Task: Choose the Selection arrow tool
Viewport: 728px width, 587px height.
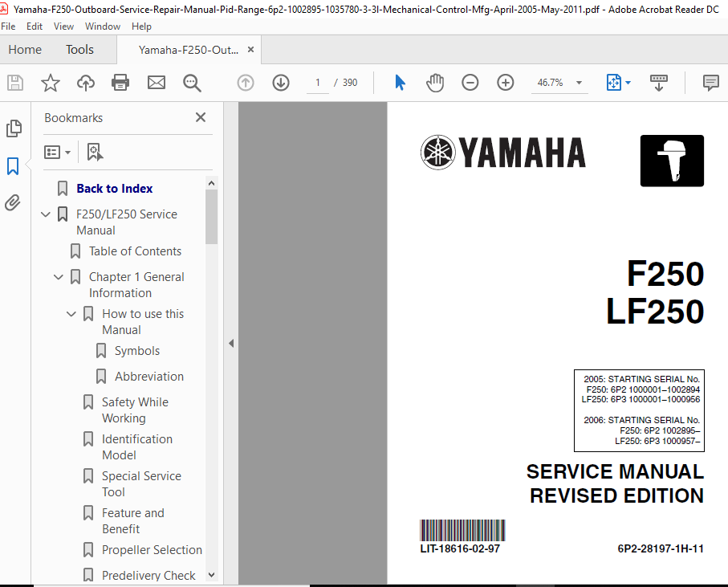Action: pyautogui.click(x=400, y=83)
